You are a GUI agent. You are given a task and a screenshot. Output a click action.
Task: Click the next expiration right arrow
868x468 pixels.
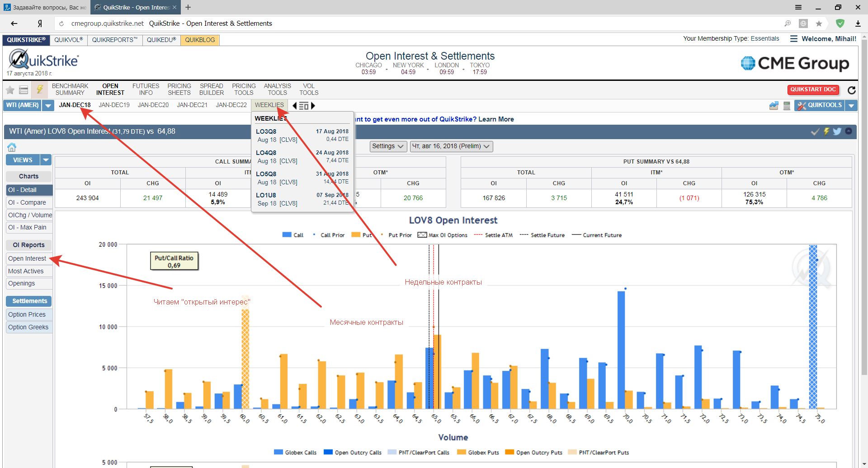pos(313,106)
